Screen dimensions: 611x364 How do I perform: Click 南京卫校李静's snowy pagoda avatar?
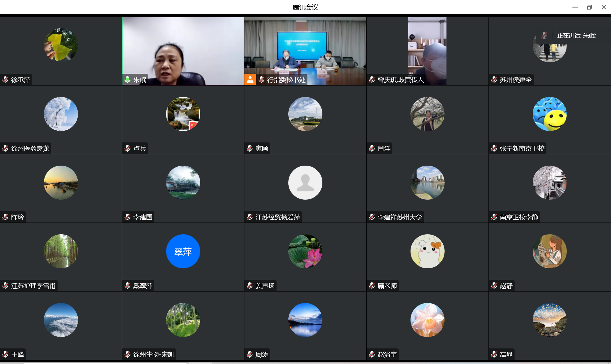click(550, 182)
